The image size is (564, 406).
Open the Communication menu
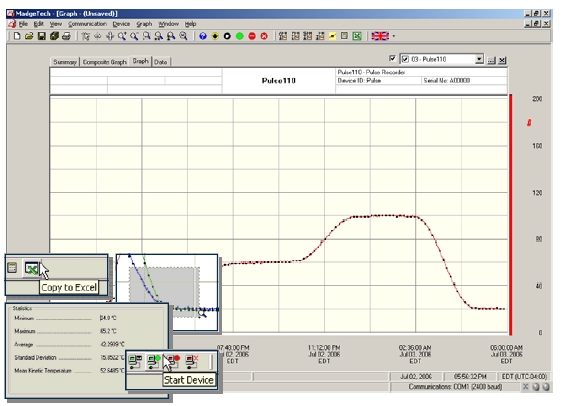coord(87,24)
